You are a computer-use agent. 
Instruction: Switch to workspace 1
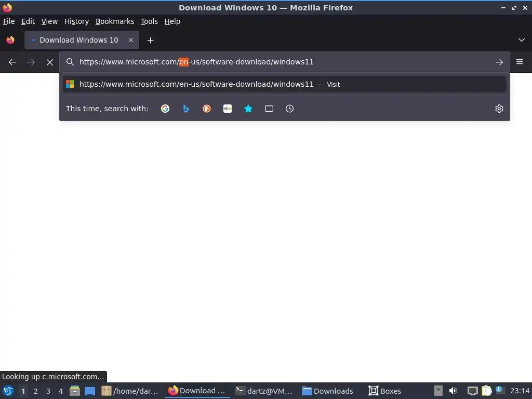coord(23,391)
